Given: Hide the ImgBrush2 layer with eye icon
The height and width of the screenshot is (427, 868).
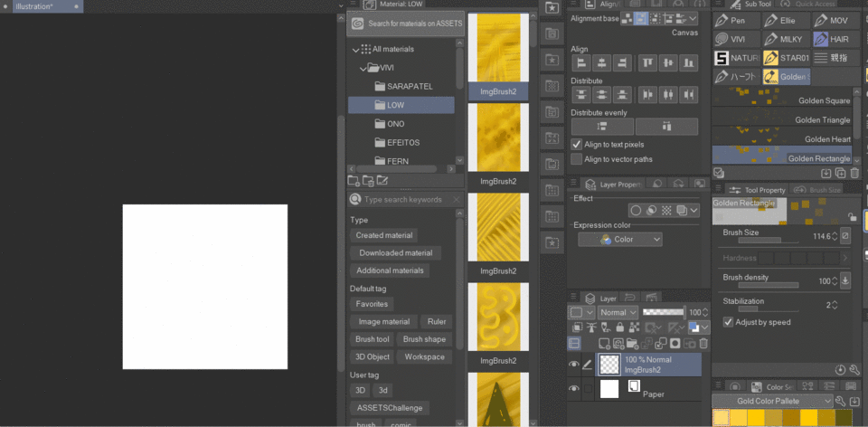Looking at the screenshot, I should click(574, 364).
